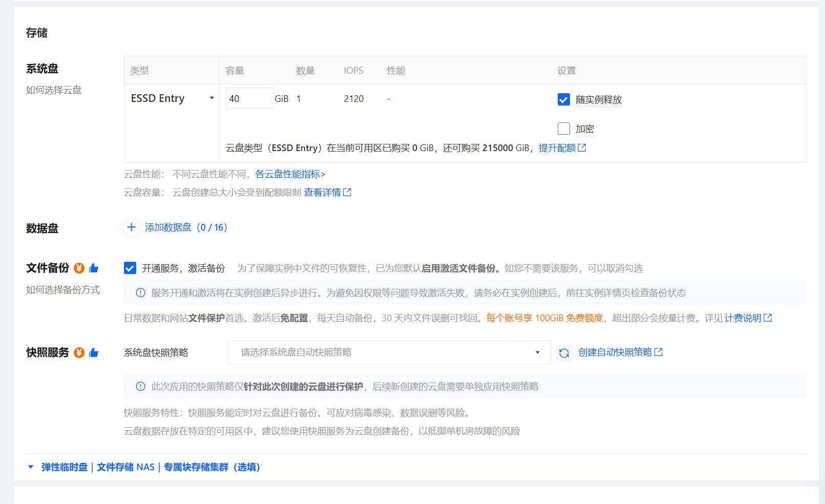Click the system disk capacity field showing 40
This screenshot has height=504, width=825.
[249, 98]
